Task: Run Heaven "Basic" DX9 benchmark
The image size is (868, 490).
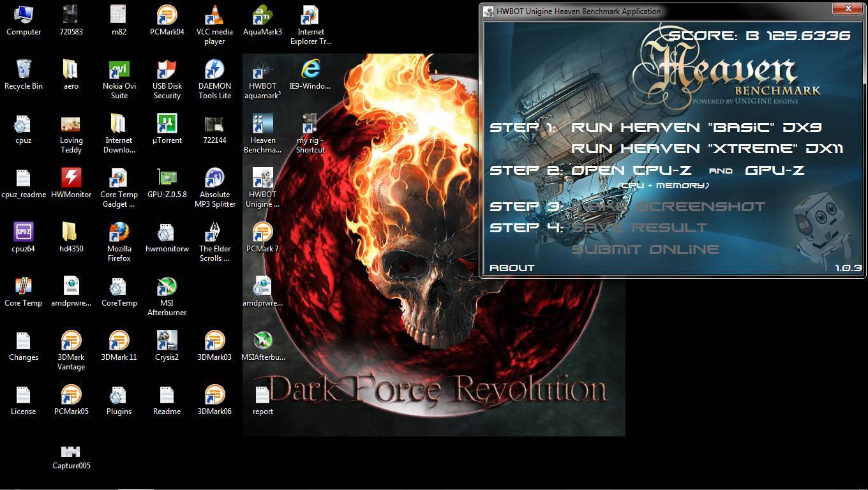Action: pyautogui.click(x=696, y=127)
